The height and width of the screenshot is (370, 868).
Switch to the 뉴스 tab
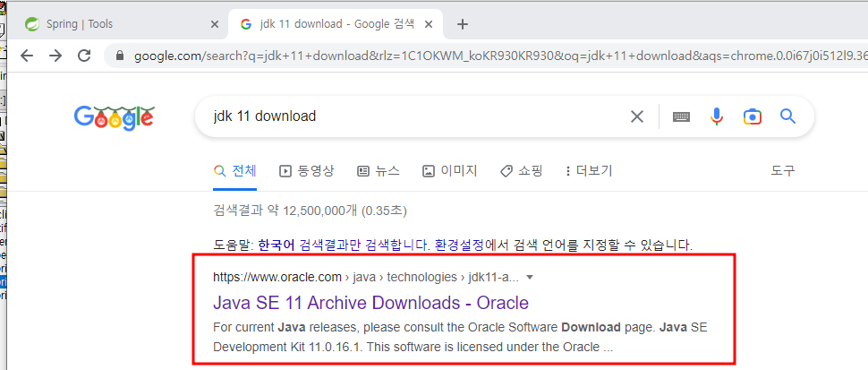tap(379, 170)
